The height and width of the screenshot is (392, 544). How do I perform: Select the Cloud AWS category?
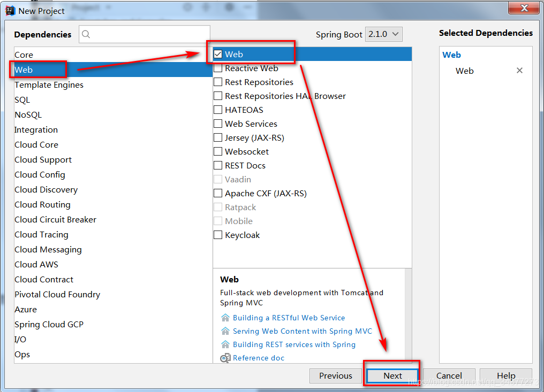(x=113, y=264)
